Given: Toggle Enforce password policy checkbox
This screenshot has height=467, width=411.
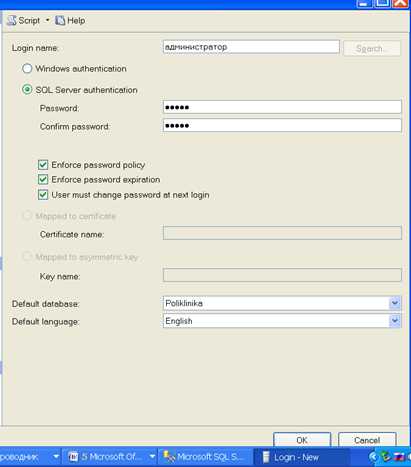Looking at the screenshot, I should tap(43, 165).
